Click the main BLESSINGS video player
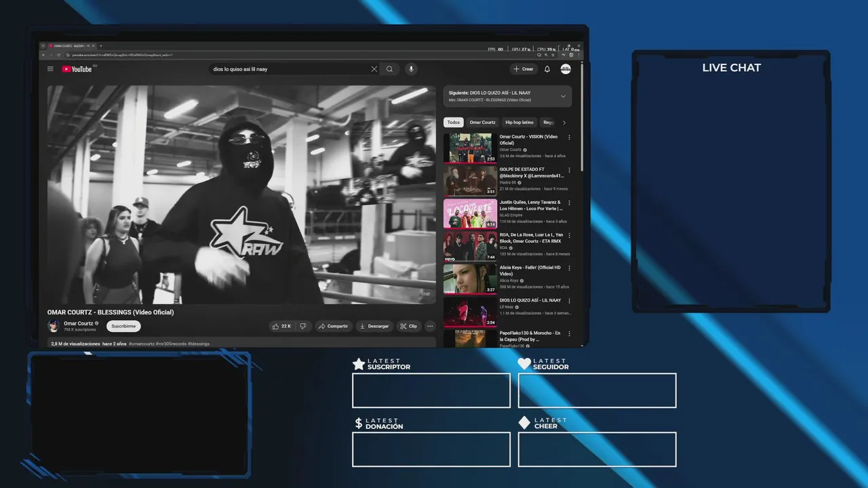The height and width of the screenshot is (488, 868). (x=241, y=195)
